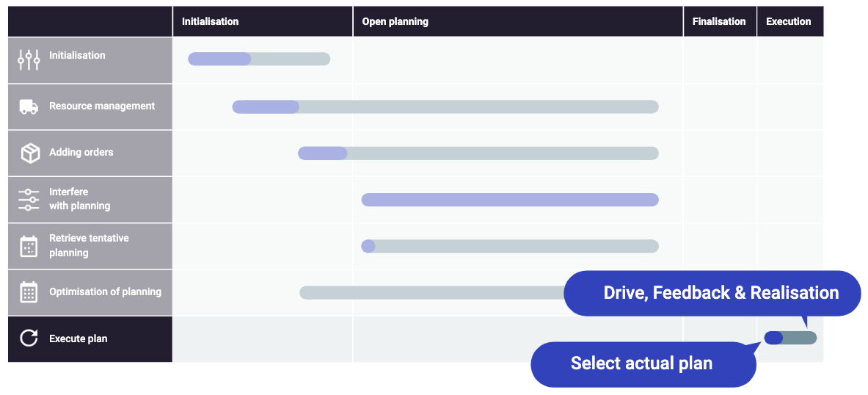Click the Interfere with planning purple bar
The image size is (868, 395).
[510, 200]
